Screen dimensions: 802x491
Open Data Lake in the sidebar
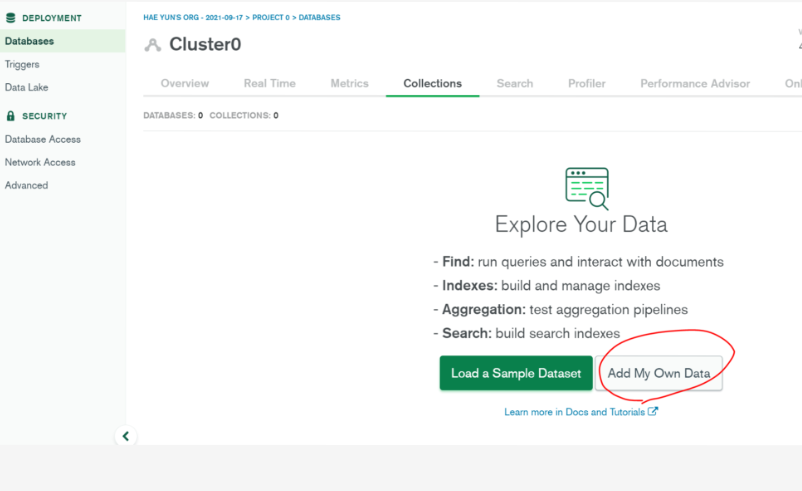tap(27, 87)
